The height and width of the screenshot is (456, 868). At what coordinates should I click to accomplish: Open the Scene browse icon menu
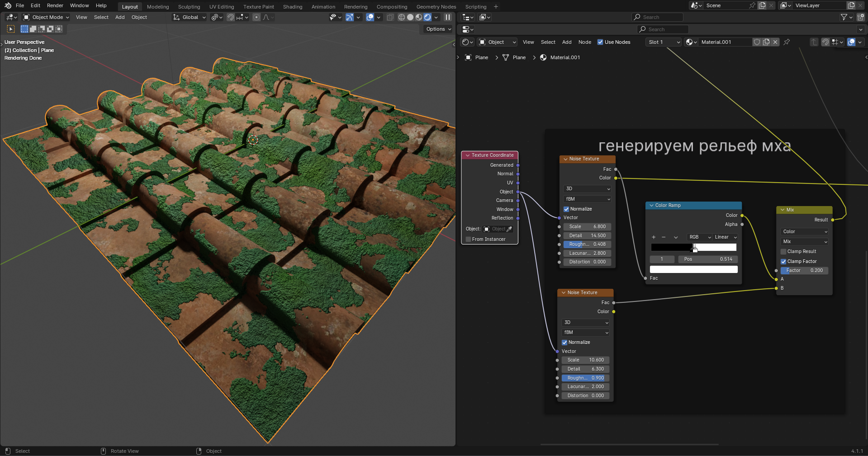pyautogui.click(x=696, y=5)
